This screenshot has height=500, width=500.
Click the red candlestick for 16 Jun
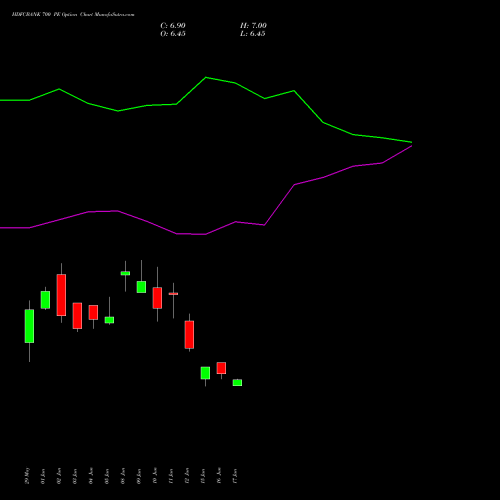(221, 368)
